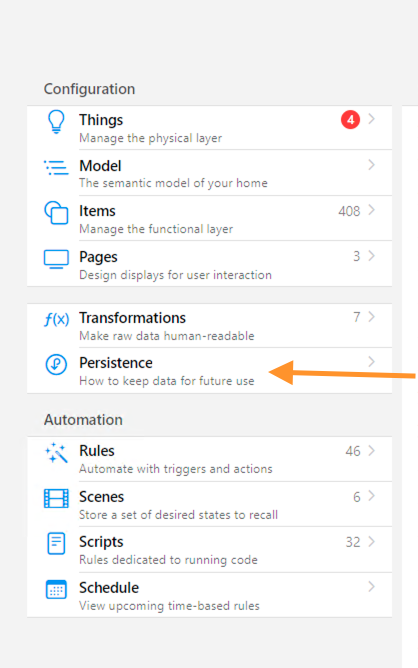Open the Schedule row chevron

[x=372, y=587]
